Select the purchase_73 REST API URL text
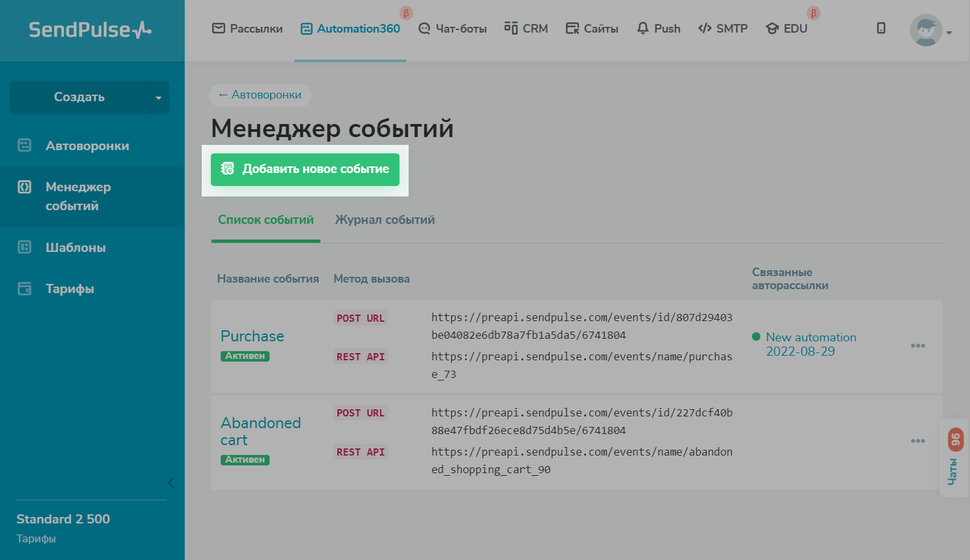This screenshot has width=970, height=560. point(582,366)
